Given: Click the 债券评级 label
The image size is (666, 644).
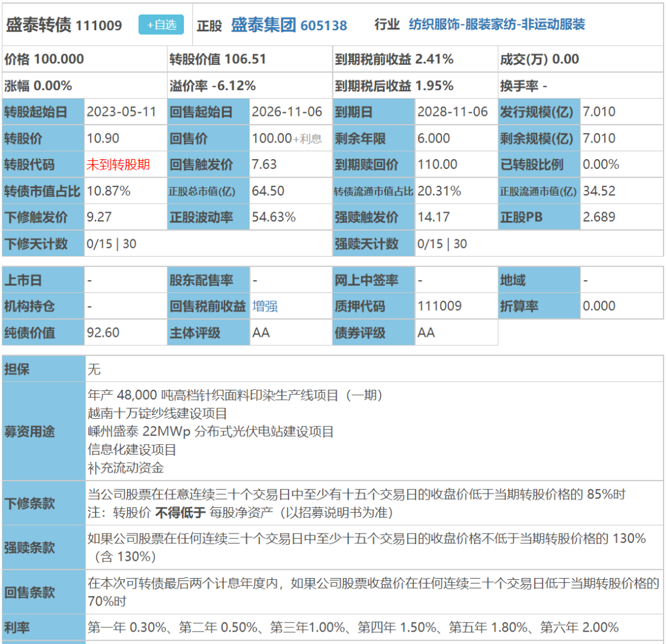Looking at the screenshot, I should click(360, 332).
